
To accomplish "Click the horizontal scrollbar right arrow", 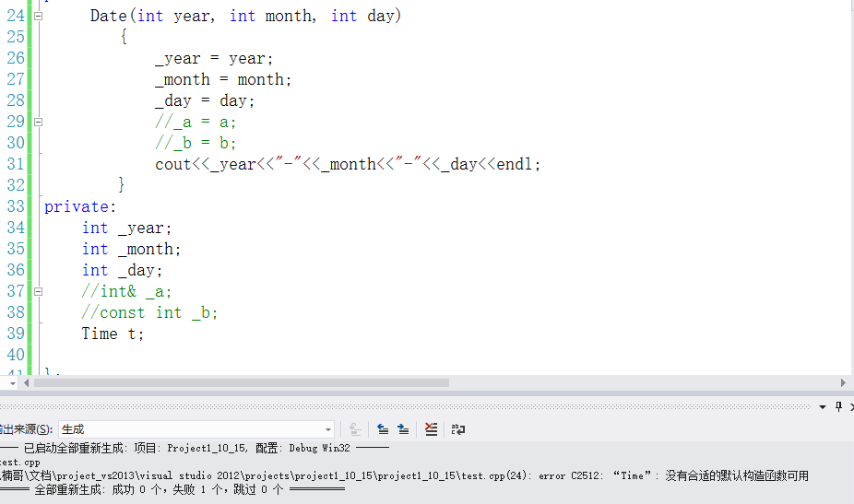I will tap(843, 383).
